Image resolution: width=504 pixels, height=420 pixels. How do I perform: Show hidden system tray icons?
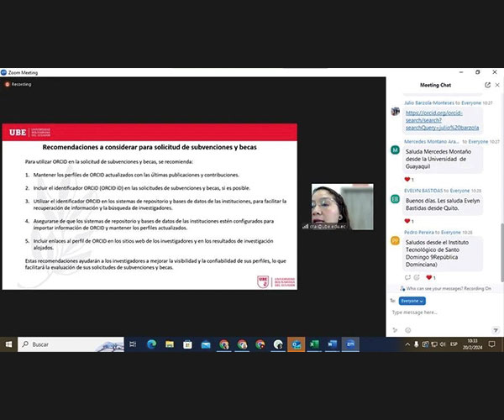(x=407, y=344)
